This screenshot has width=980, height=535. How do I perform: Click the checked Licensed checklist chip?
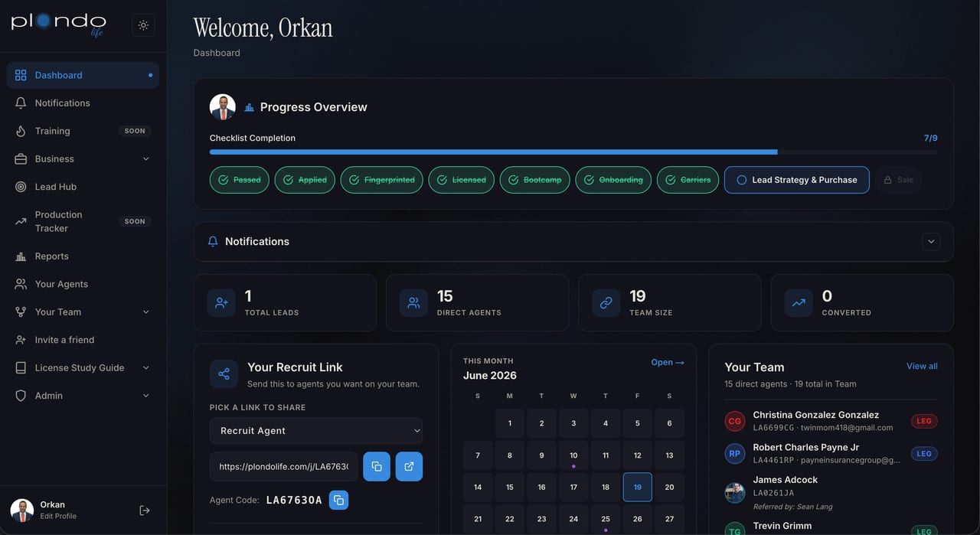[x=461, y=180]
